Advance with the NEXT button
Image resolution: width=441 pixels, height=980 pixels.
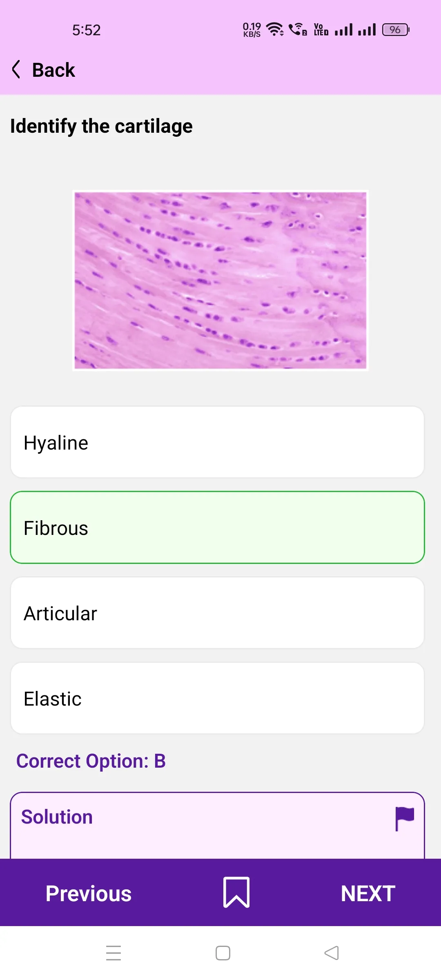click(367, 893)
